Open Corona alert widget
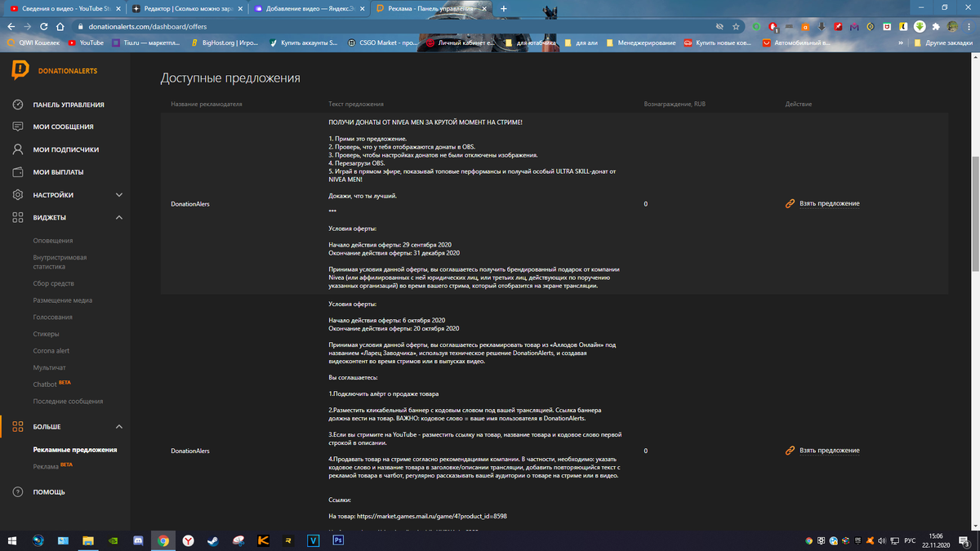This screenshot has width=980, height=551. pos(51,351)
